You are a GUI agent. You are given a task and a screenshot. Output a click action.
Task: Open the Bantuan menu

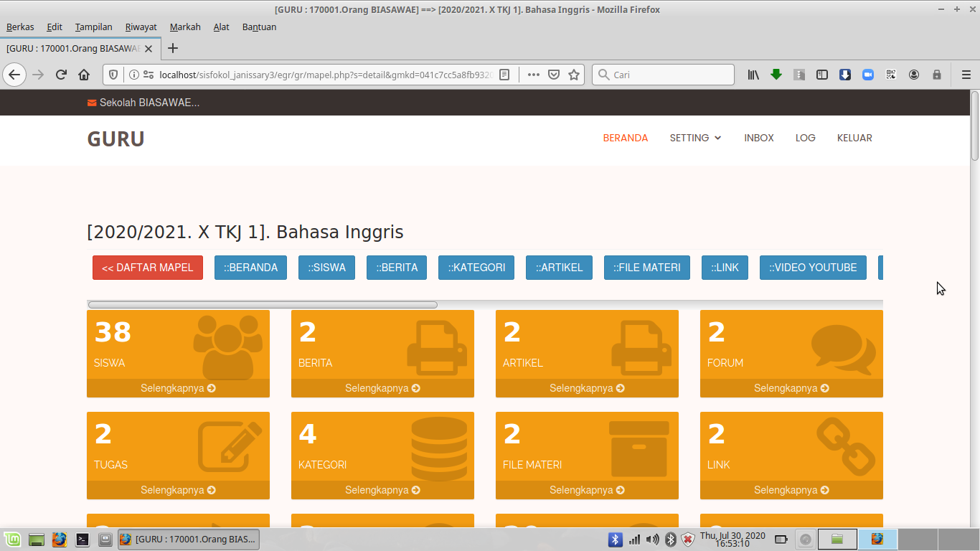tap(259, 27)
